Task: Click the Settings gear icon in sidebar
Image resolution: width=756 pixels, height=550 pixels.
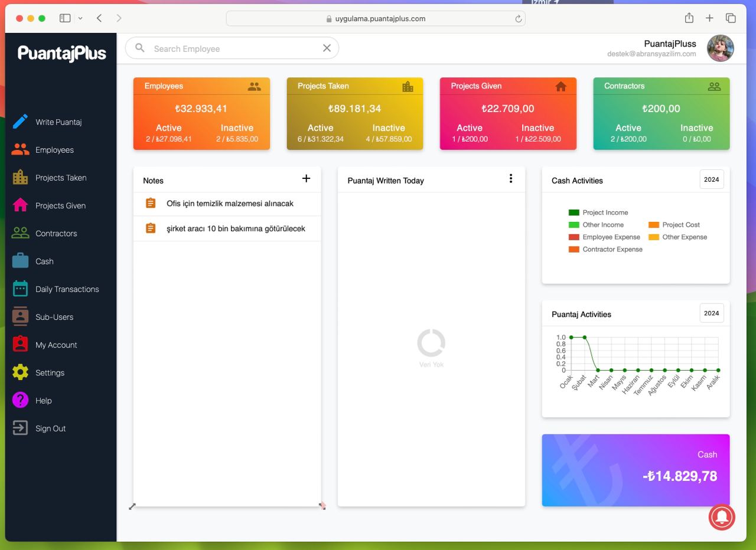Action: pos(20,372)
